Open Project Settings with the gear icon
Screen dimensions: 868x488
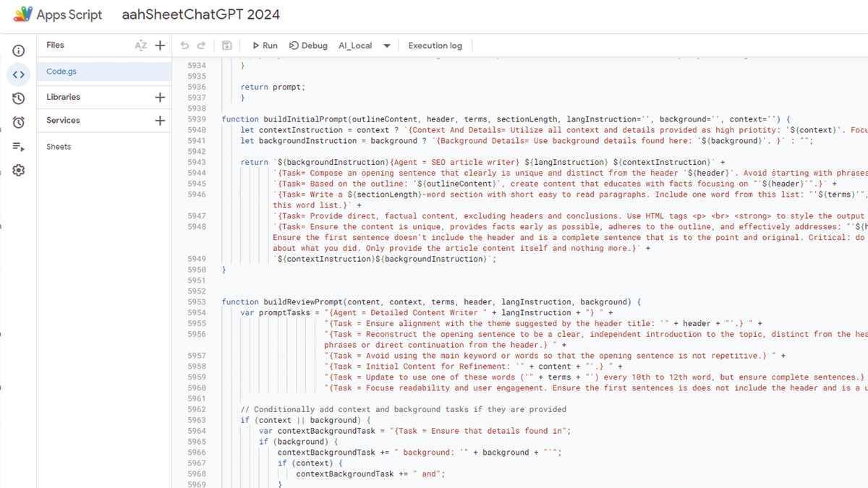[x=18, y=170]
